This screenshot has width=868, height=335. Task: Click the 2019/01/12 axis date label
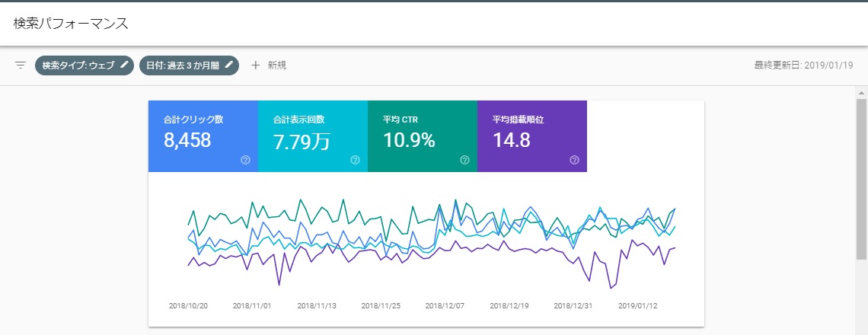point(637,305)
